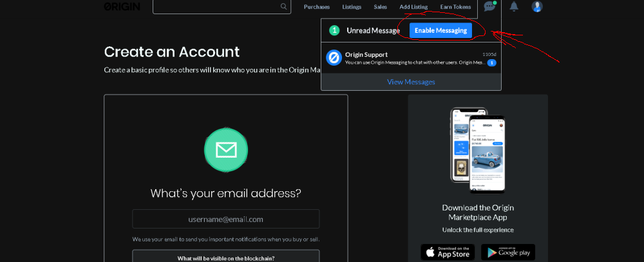Open Add Listing
This screenshot has width=644, height=262.
413,7
